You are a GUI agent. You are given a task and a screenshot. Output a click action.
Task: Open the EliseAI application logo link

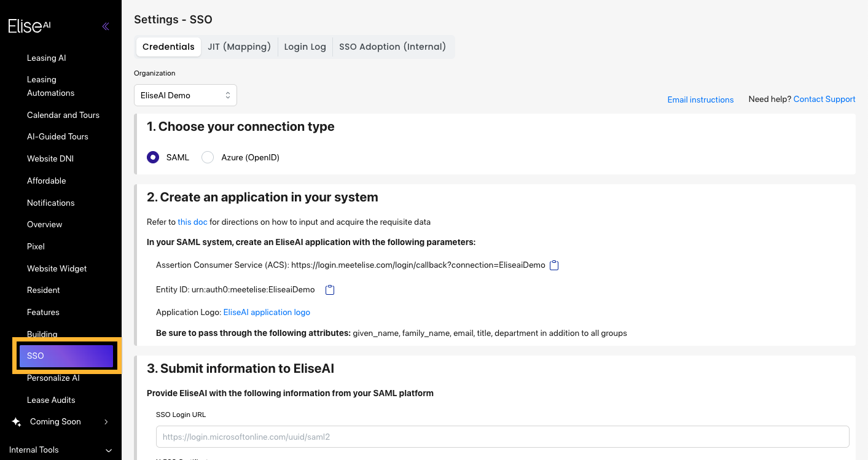tap(267, 312)
